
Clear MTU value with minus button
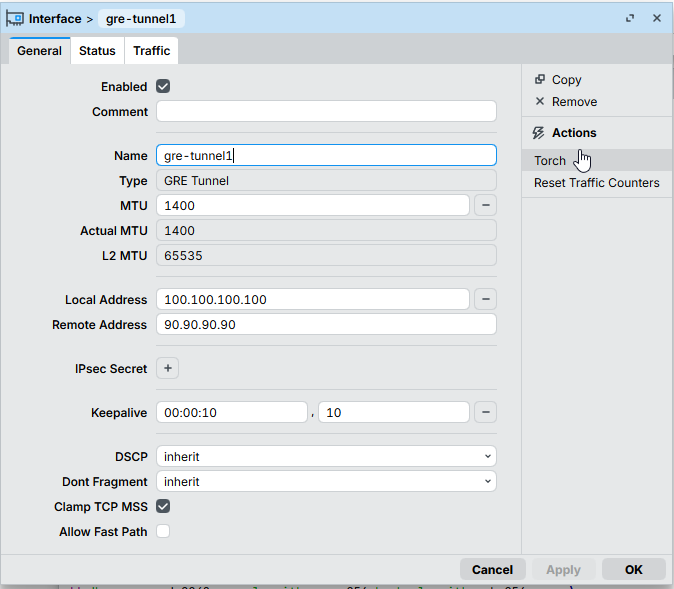point(485,205)
